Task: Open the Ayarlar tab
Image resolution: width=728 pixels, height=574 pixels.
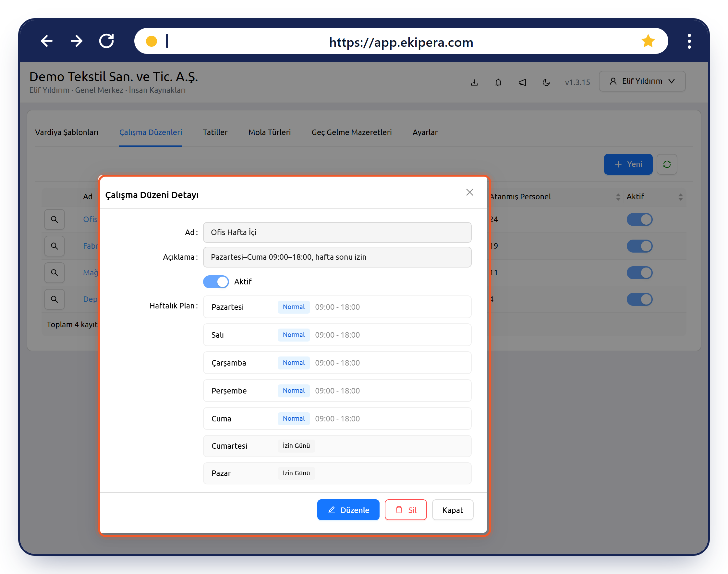Action: click(425, 132)
